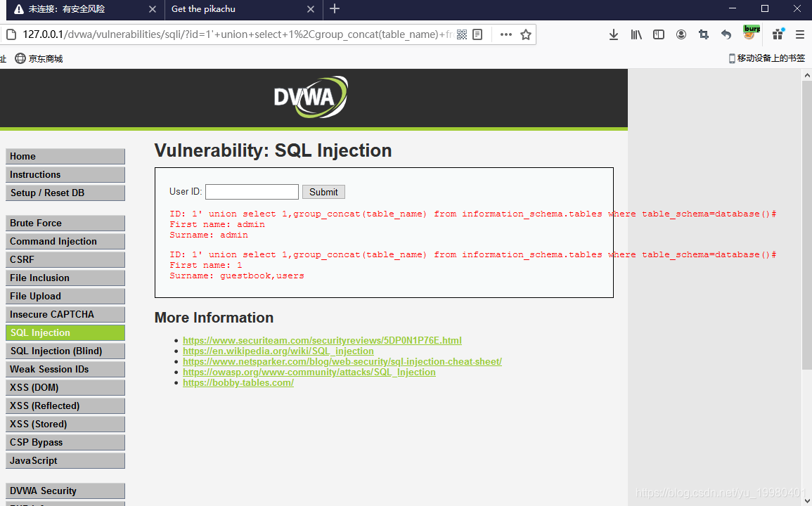Viewport: 812px width, 506px height.
Task: Open the securiteam.com reference link
Action: click(x=322, y=340)
